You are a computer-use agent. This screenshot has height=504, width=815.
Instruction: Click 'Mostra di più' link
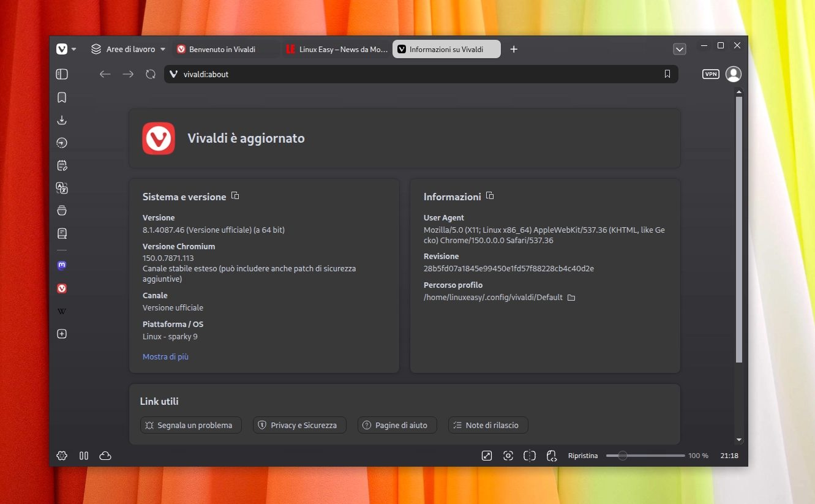pyautogui.click(x=165, y=356)
